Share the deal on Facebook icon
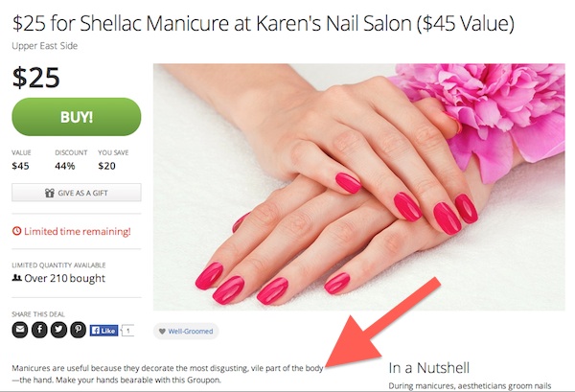Image resolution: width=575 pixels, height=392 pixels. pyautogui.click(x=39, y=330)
